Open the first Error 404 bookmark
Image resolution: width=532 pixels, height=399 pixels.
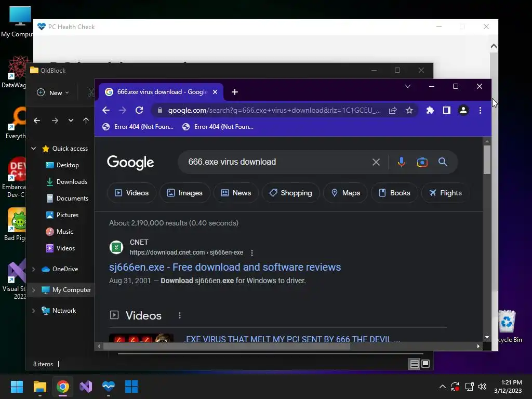click(x=138, y=127)
